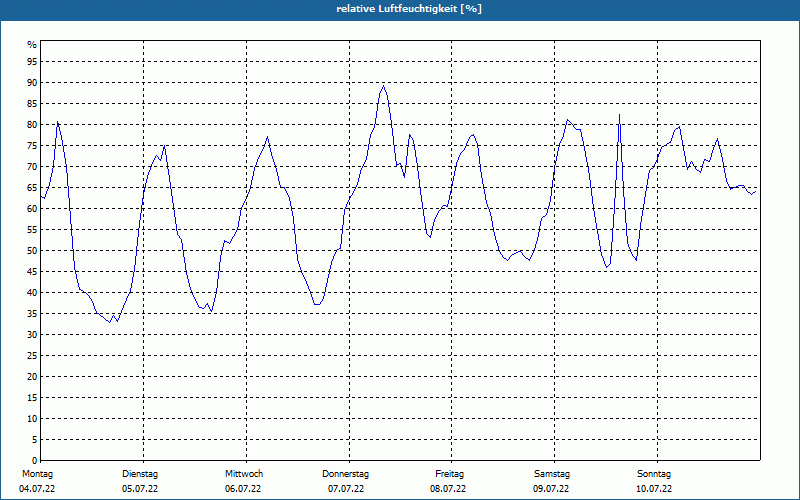Click the y-axis label 30

[32, 335]
